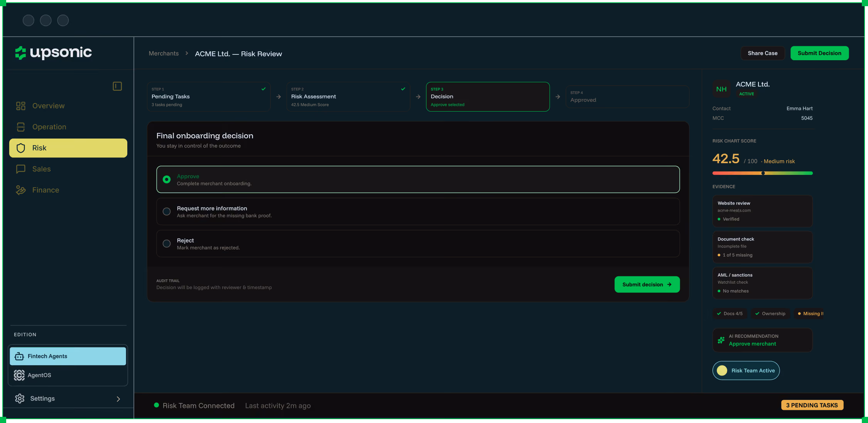Open the Finance menu item

point(68,190)
